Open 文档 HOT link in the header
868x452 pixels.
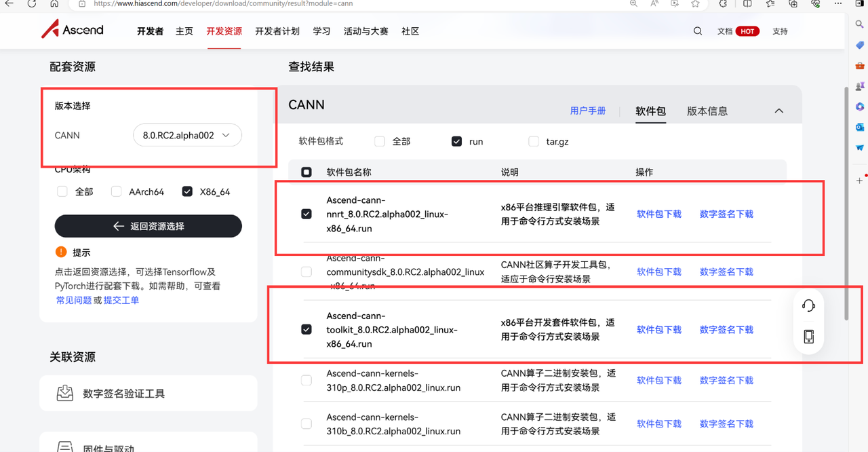tap(738, 31)
